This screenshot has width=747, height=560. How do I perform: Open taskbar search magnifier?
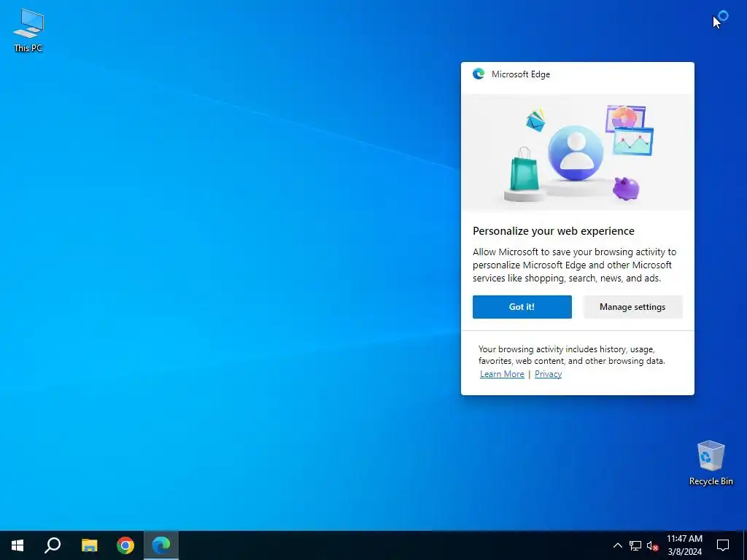pyautogui.click(x=53, y=545)
